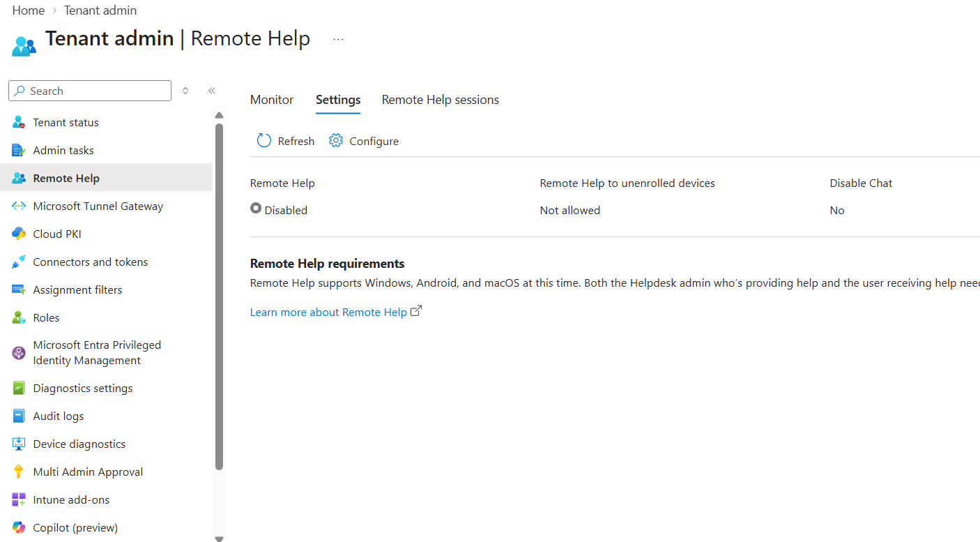Toggle the expand/collapse all menu arrows
This screenshot has height=542, width=980.
pos(185,91)
